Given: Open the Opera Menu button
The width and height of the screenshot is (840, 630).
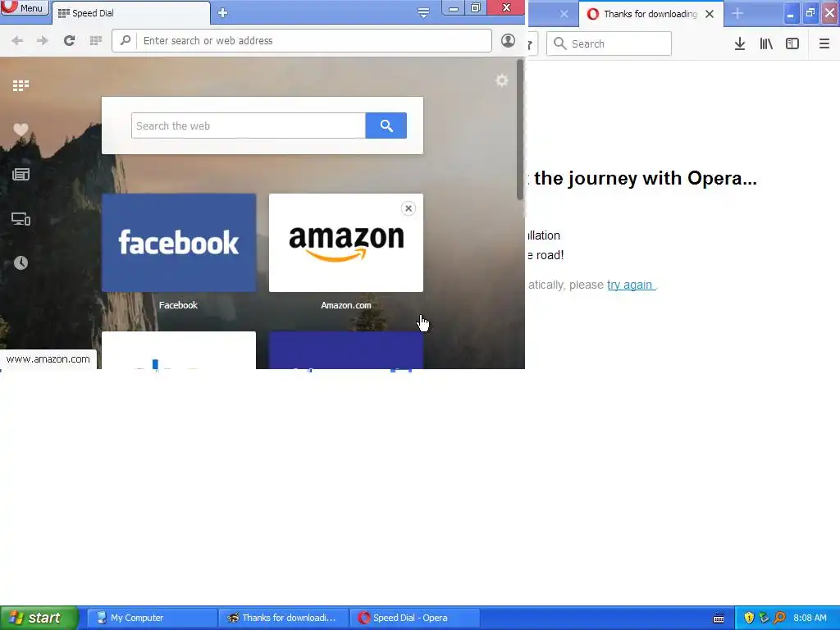Looking at the screenshot, I should pyautogui.click(x=25, y=8).
